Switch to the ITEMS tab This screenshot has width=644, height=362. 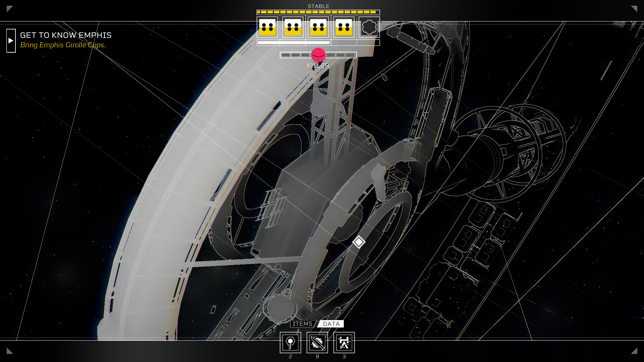302,324
